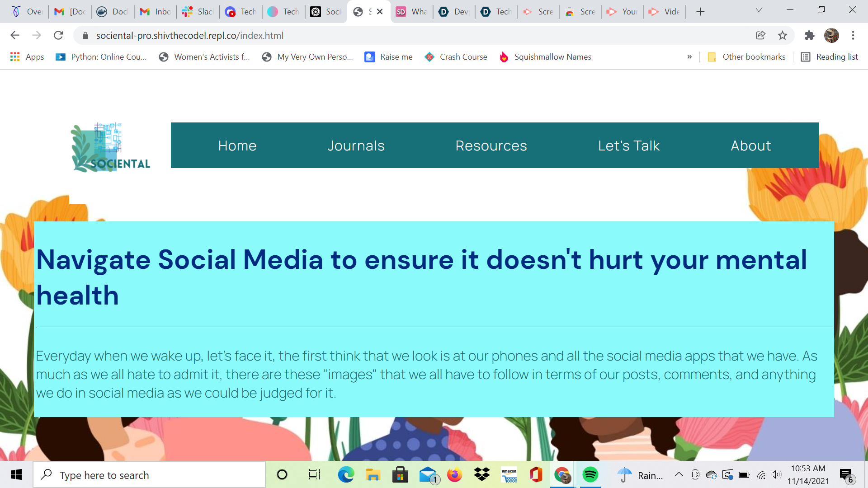Viewport: 868px width, 488px height.
Task: Go back with the browser back arrow
Action: coord(15,35)
